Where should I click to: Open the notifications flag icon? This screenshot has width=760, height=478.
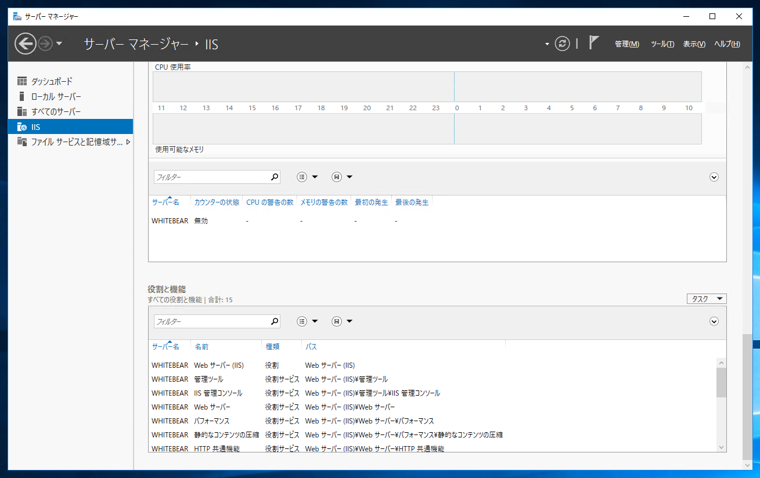click(x=594, y=43)
